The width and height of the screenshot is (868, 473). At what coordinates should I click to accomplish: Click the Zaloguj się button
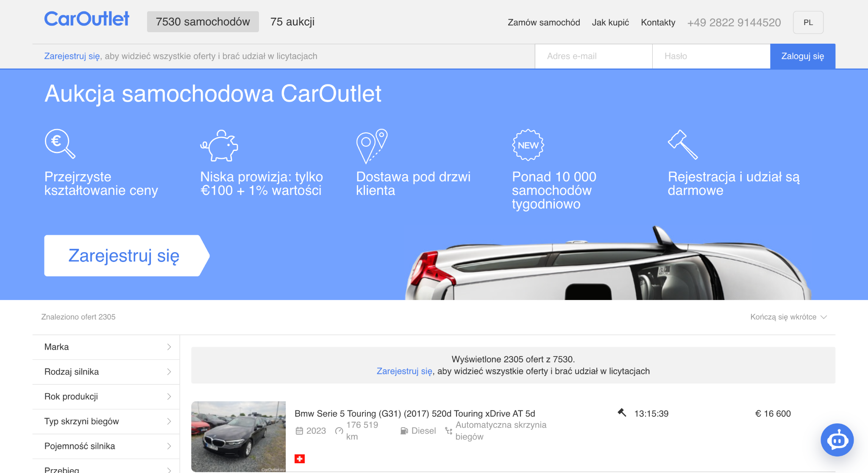[x=803, y=56]
